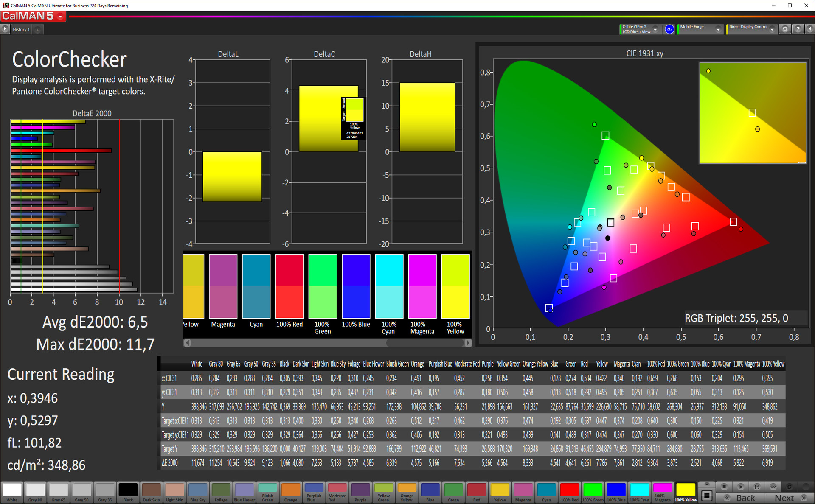Image resolution: width=815 pixels, height=504 pixels.
Task: Open the Mobile Forge source dropdown
Action: tap(718, 29)
